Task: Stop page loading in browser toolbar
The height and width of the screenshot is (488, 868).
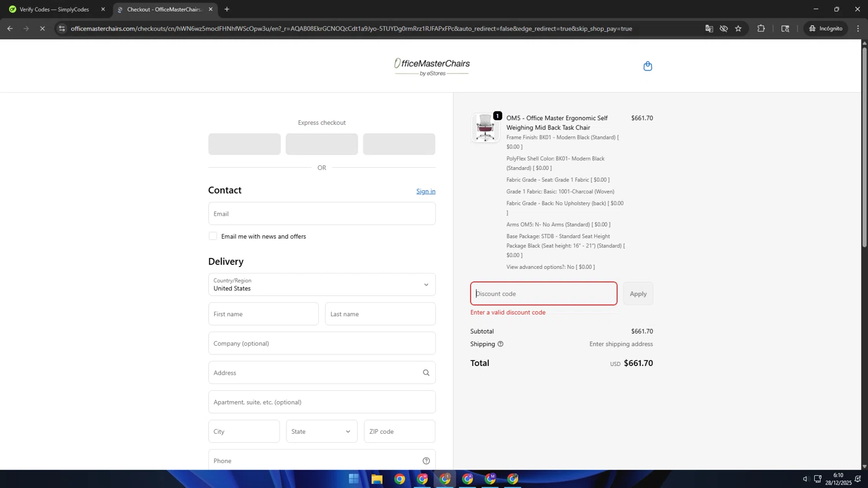Action: (x=42, y=28)
